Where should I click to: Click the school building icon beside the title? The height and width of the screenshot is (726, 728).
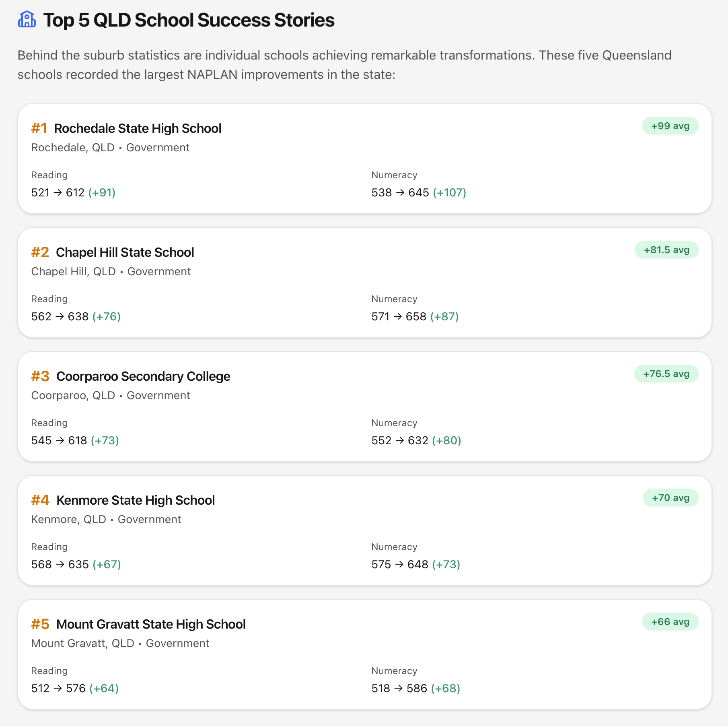coord(27,20)
